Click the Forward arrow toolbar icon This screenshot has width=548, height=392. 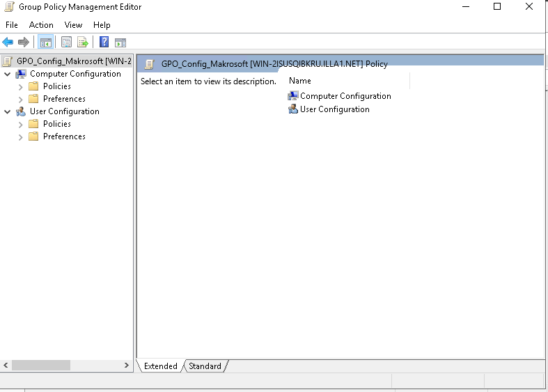(x=24, y=42)
